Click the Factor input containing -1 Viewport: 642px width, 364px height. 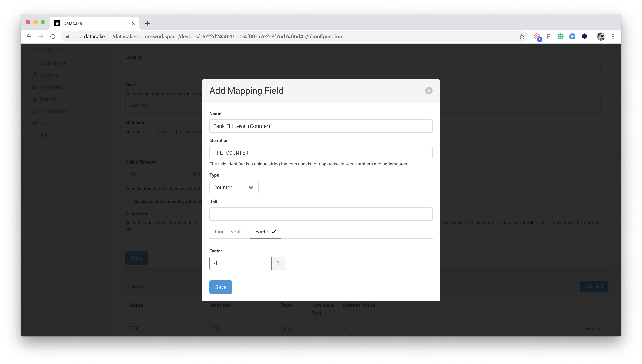click(x=240, y=263)
